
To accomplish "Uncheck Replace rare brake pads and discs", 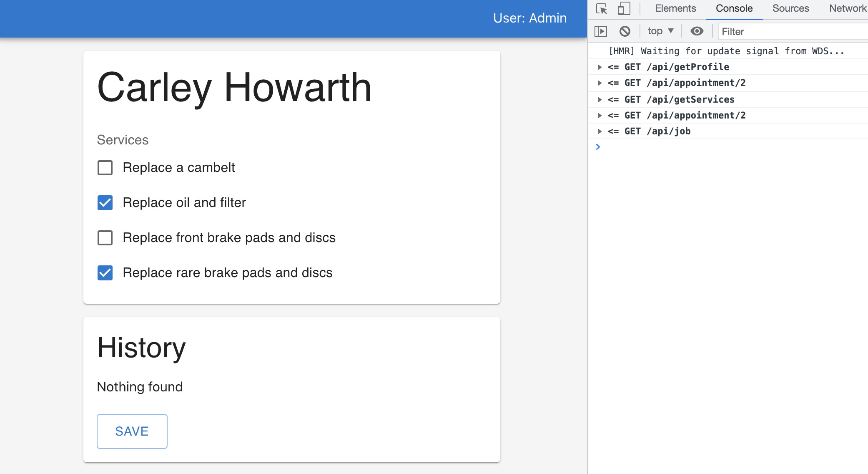I will click(x=105, y=273).
